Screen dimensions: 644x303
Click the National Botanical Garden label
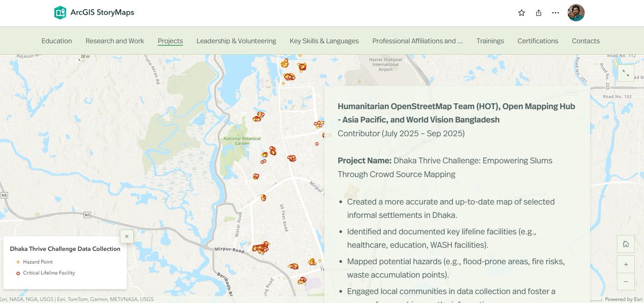pos(242,141)
